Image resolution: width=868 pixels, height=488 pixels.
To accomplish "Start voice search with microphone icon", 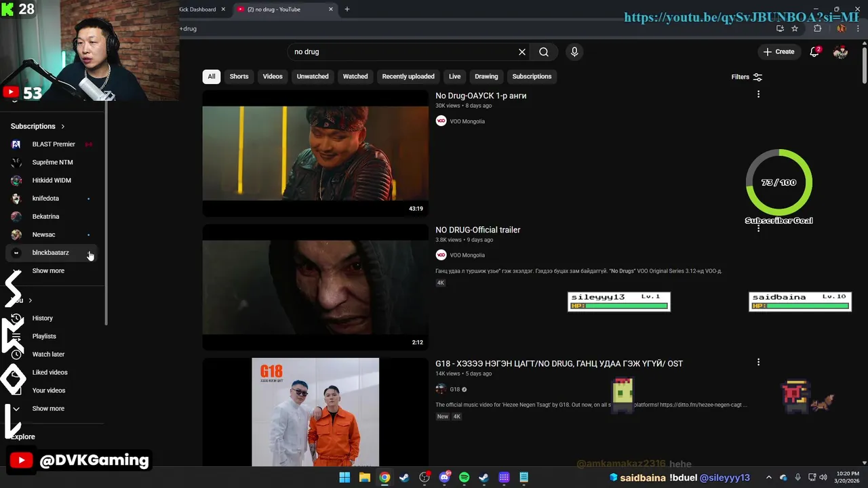I will pos(574,52).
